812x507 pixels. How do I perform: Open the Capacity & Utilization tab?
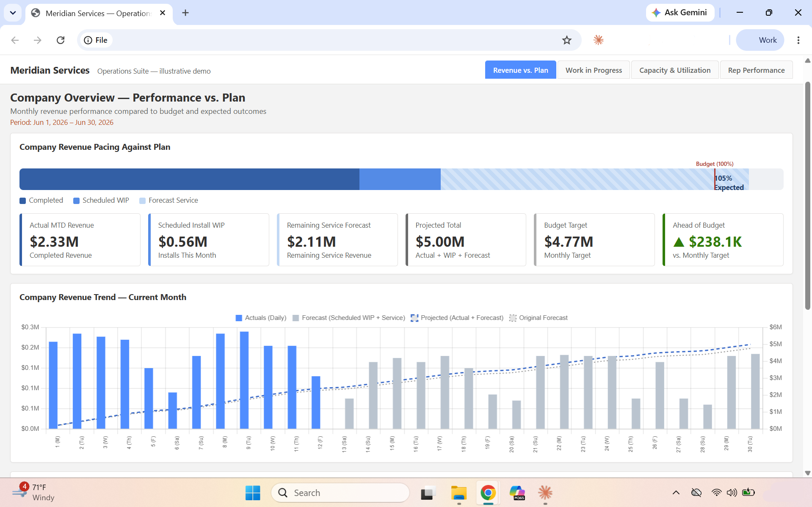[x=675, y=70]
